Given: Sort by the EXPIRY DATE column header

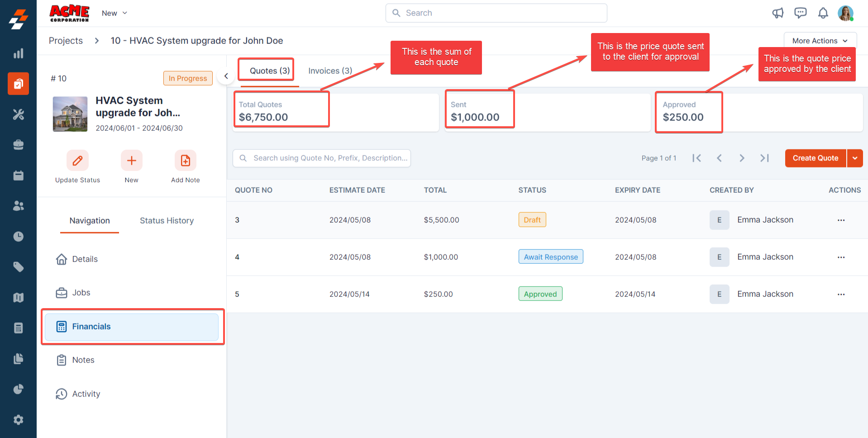Looking at the screenshot, I should pos(638,190).
